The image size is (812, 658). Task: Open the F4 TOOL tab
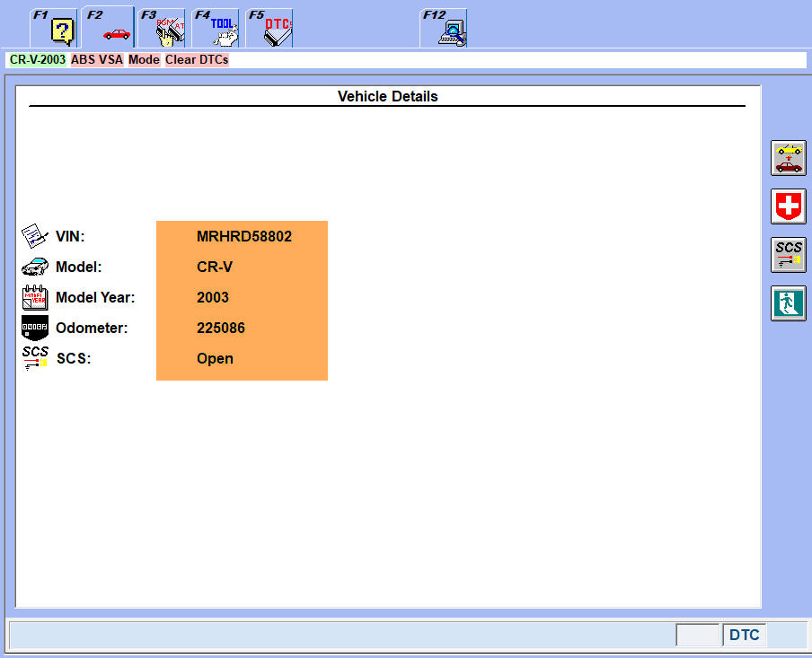(216, 29)
